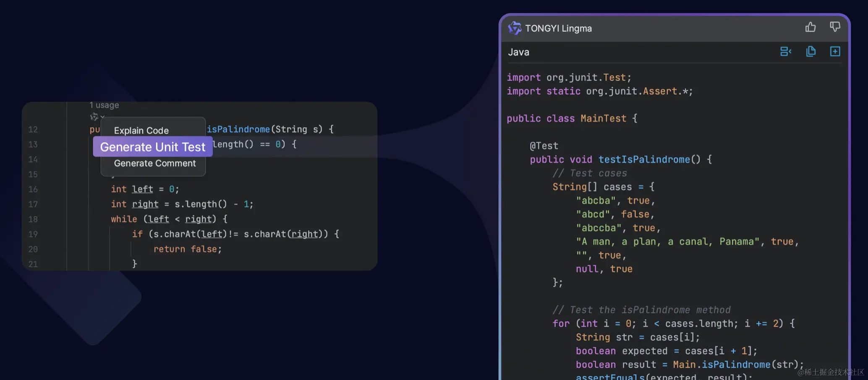
Task: Click the '1 usage' hint above the method
Action: (104, 105)
